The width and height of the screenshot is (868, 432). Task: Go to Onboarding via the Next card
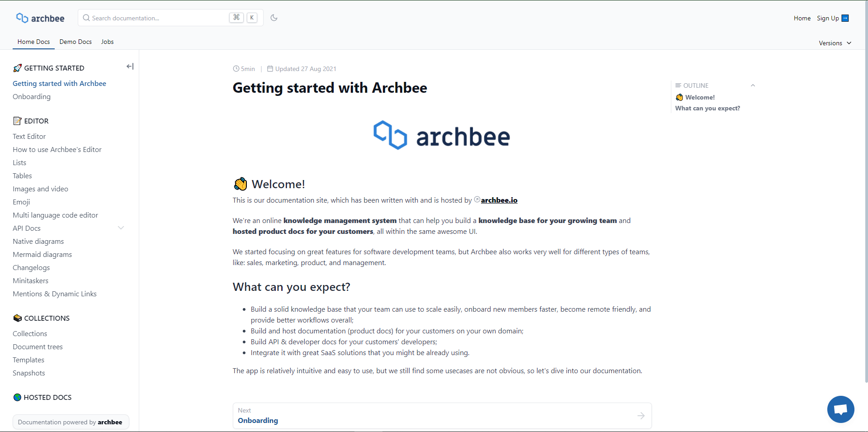coord(442,416)
